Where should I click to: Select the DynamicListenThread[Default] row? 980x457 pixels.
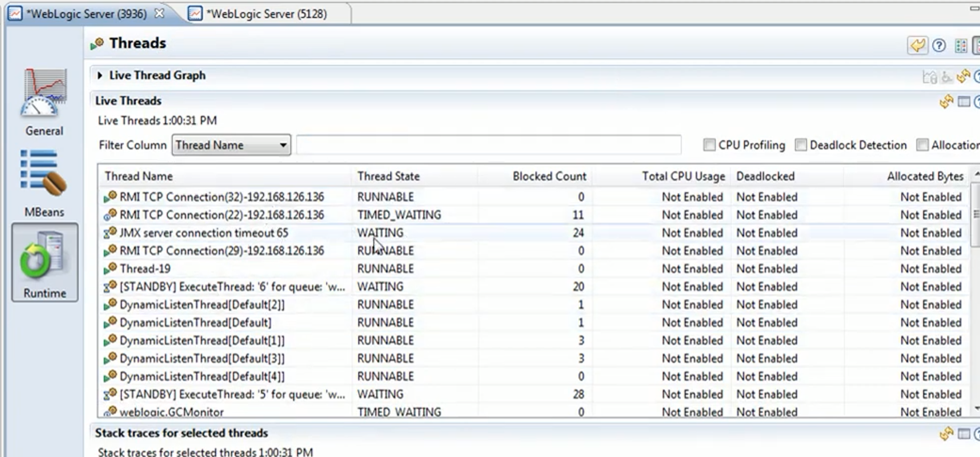(x=534, y=322)
